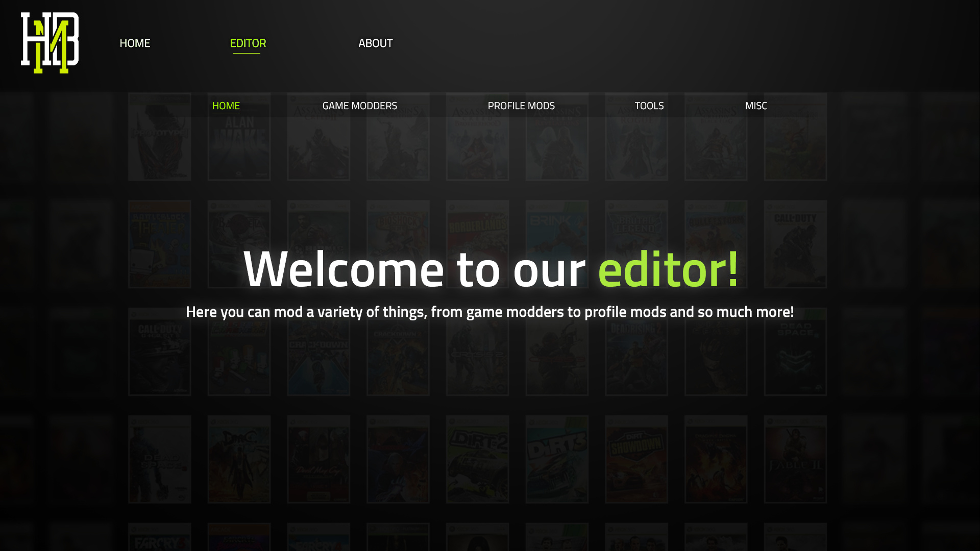Image resolution: width=980 pixels, height=551 pixels.
Task: Click the HNB logo icon
Action: [50, 43]
